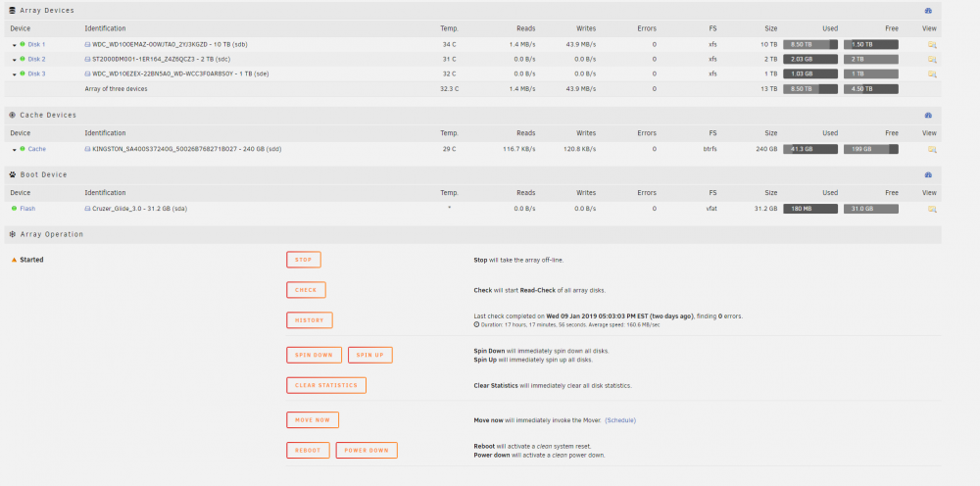The width and height of the screenshot is (980, 486).
Task: Open the Disk 1 settings link
Action: click(x=36, y=45)
